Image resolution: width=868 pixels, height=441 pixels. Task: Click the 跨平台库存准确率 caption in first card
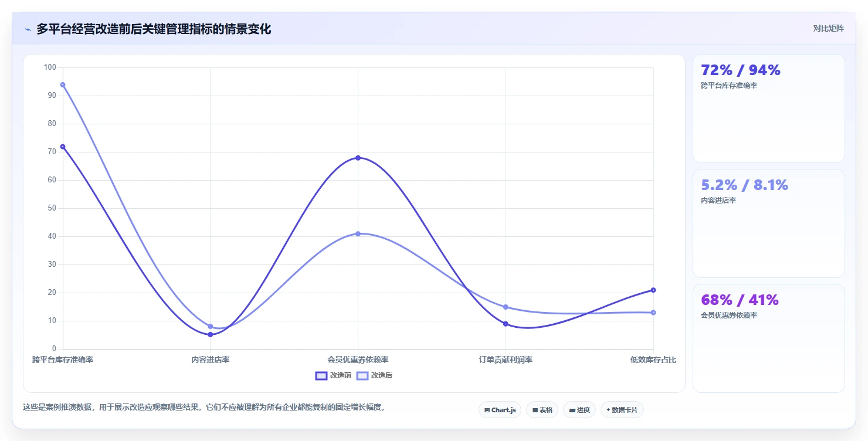729,86
